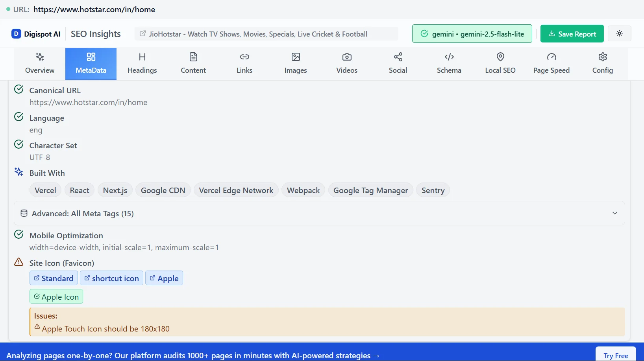Click the React technology chip

(x=80, y=190)
